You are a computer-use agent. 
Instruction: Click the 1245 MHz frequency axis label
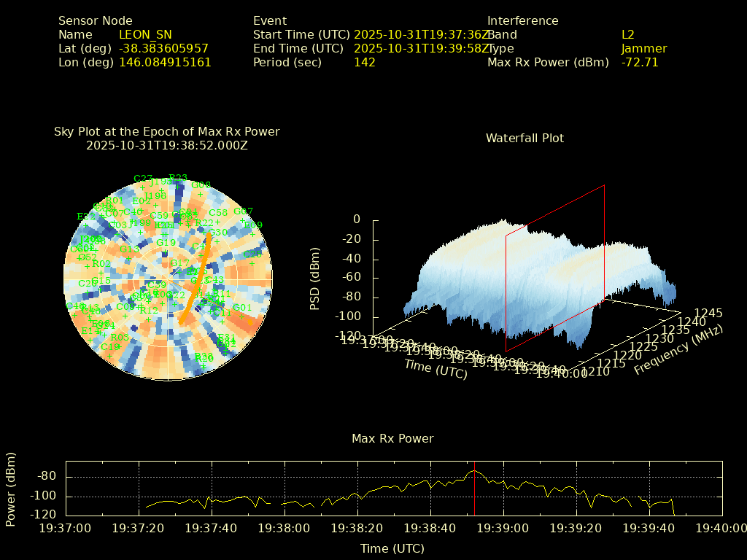(708, 313)
